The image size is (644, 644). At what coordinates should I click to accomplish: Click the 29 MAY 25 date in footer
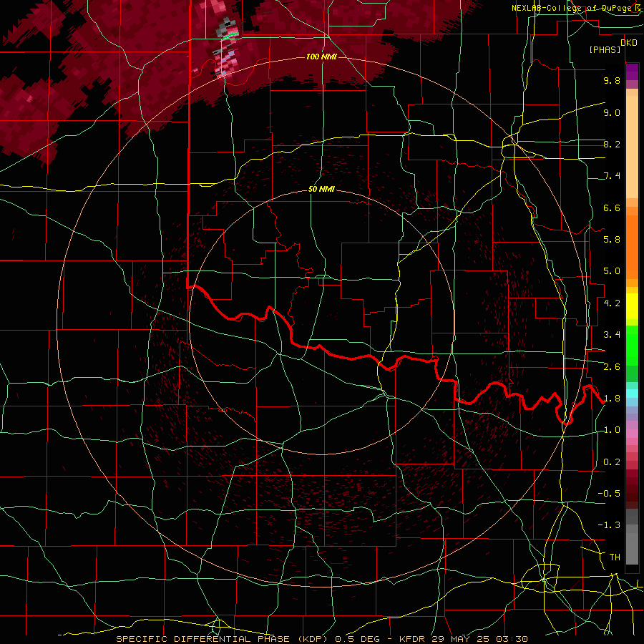[462, 639]
